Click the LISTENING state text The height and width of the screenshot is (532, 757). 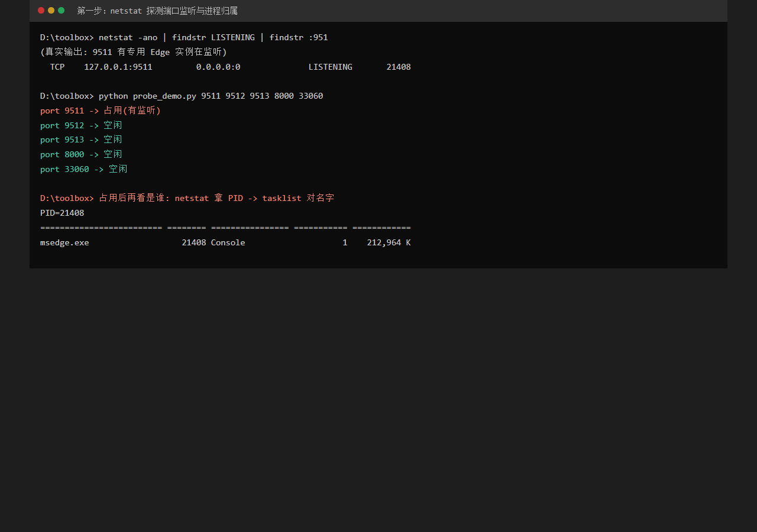click(x=330, y=67)
